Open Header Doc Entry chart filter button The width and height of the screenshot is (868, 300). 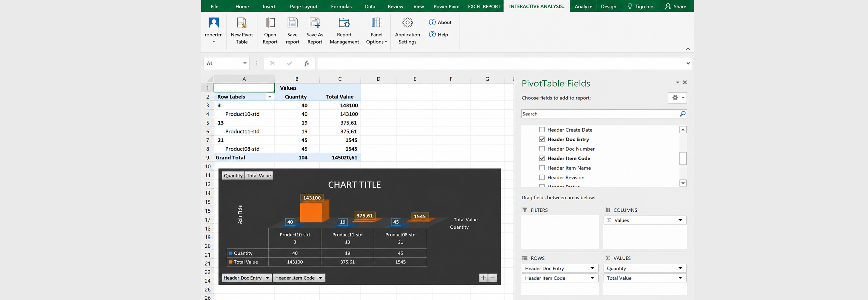[x=247, y=278]
